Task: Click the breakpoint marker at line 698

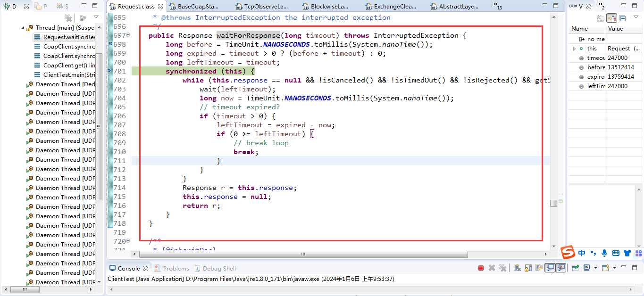Action: tap(110, 44)
